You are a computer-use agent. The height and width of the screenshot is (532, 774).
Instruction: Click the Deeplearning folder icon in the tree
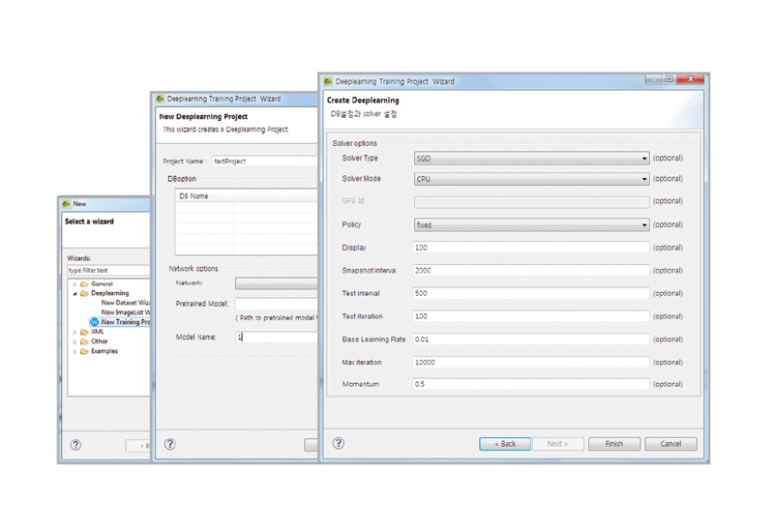(84, 293)
